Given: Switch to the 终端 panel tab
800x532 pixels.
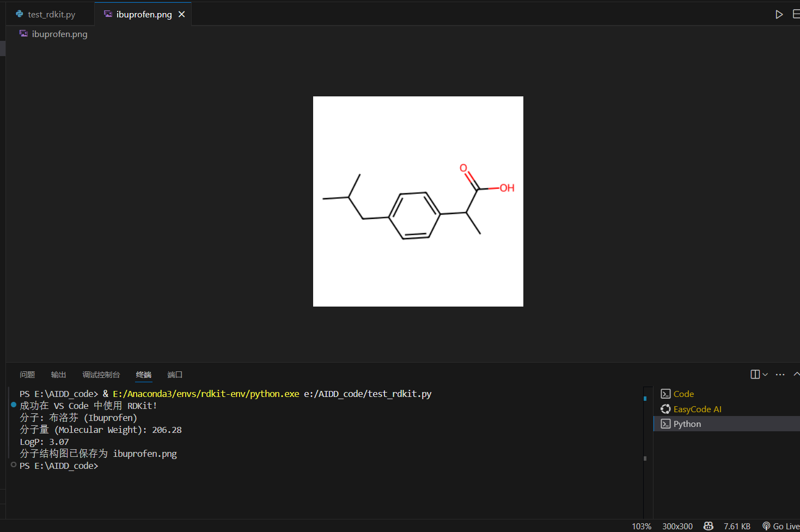Looking at the screenshot, I should pos(143,375).
